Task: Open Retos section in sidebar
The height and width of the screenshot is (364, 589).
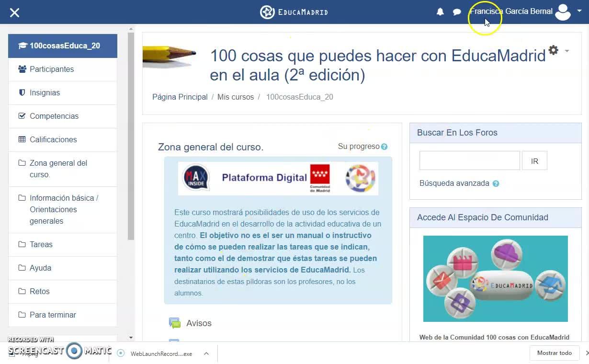Action: (63, 292)
